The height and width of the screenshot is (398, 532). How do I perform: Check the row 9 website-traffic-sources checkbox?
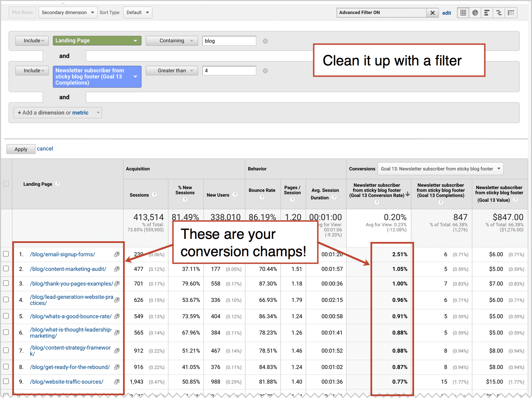6,381
